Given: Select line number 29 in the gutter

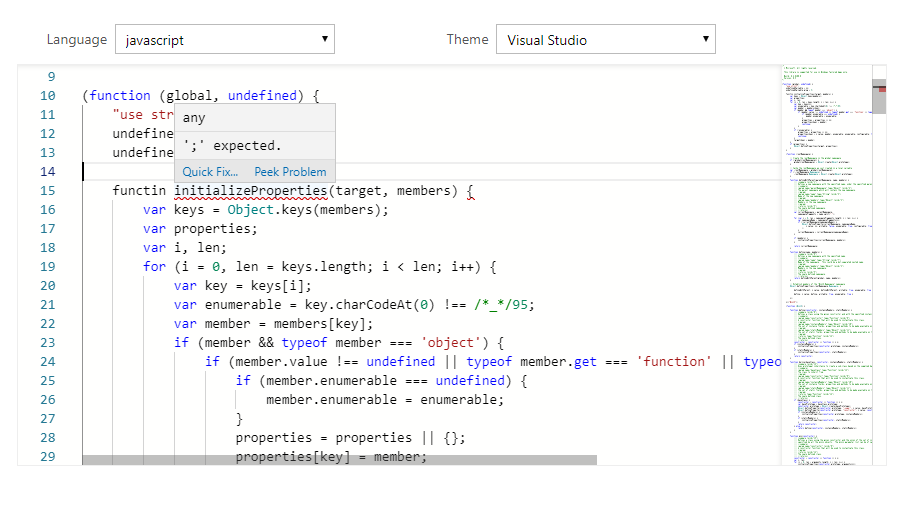Looking at the screenshot, I should 48,457.
